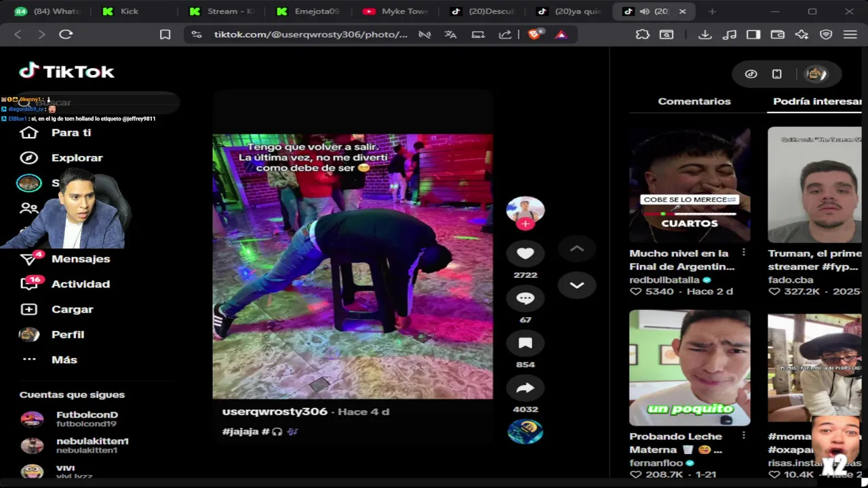Viewport: 868px width, 488px height.
Task: Open options for Mucho nivel video
Action: [744, 252]
